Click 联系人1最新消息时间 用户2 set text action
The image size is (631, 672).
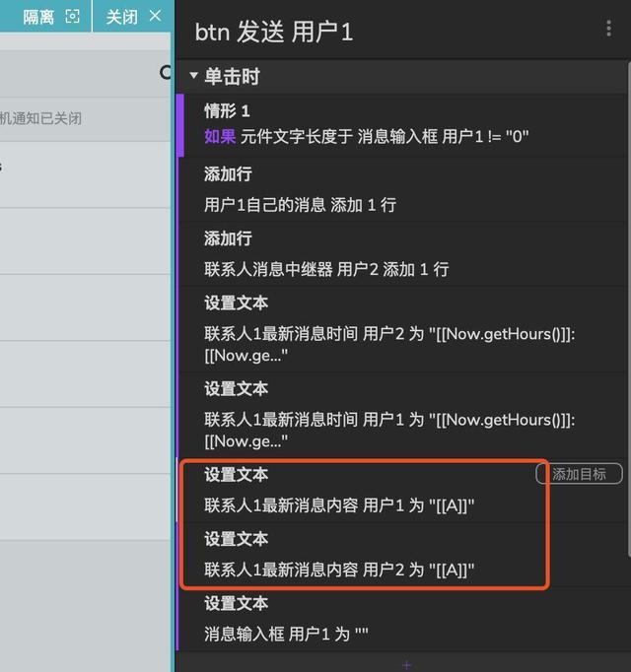coord(389,344)
